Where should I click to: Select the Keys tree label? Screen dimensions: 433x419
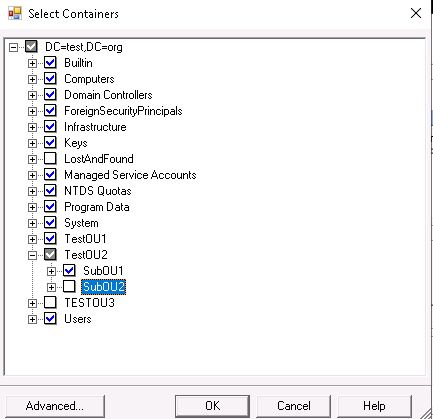pyautogui.click(x=76, y=143)
